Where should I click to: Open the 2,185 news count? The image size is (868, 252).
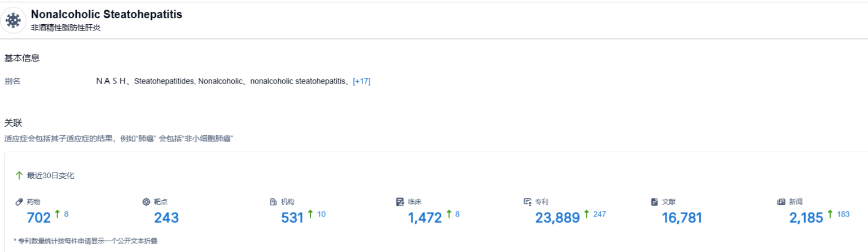(806, 218)
